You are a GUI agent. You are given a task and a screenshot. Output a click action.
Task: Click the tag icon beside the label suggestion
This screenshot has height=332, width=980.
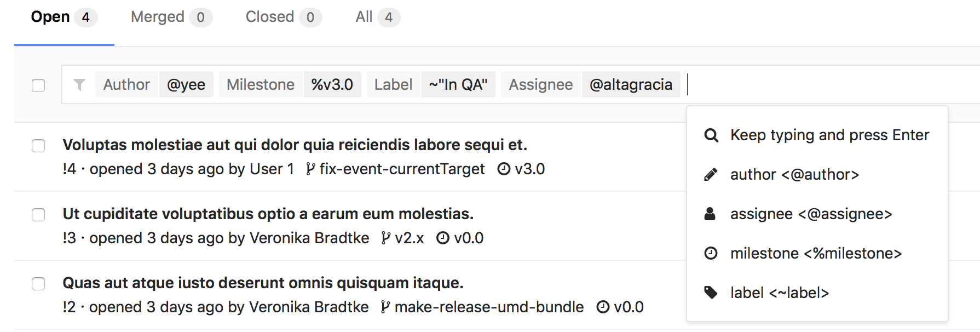(x=711, y=293)
